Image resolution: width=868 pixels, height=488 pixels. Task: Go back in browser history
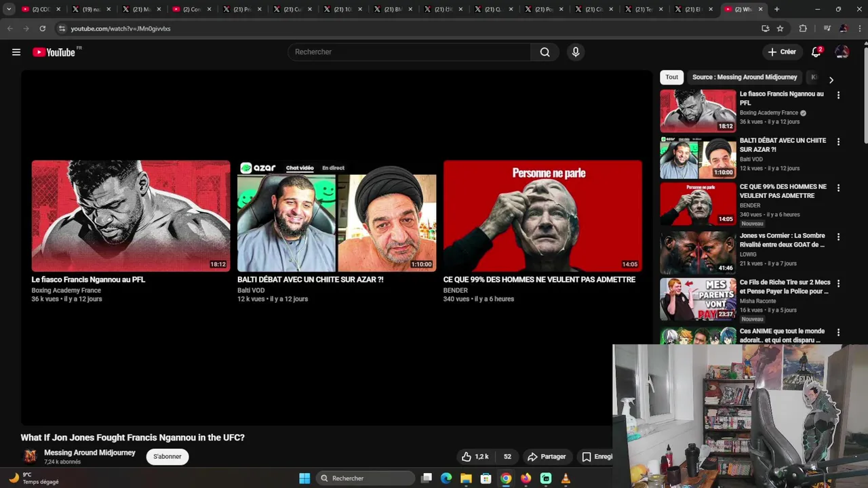click(x=9, y=28)
